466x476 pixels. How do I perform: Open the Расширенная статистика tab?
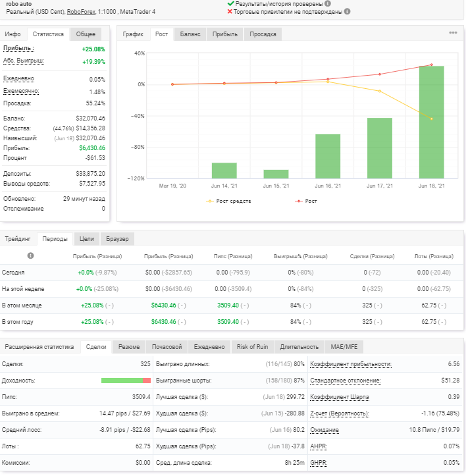[39, 347]
